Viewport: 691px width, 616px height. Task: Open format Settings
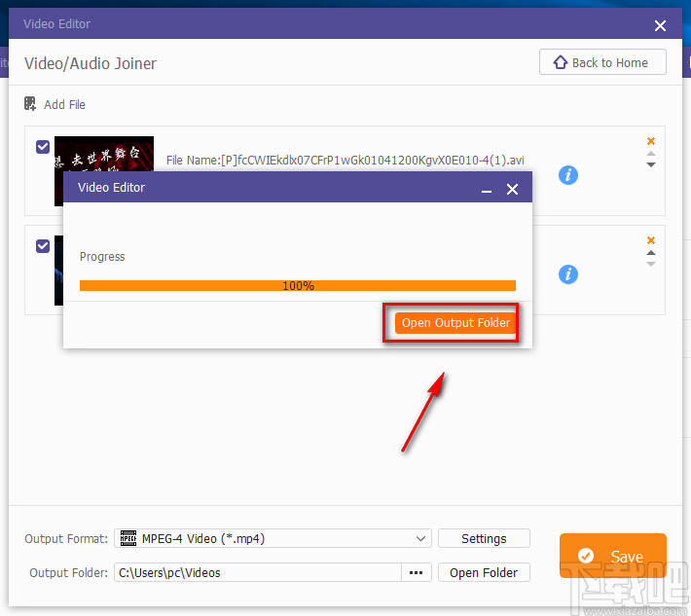coord(484,538)
